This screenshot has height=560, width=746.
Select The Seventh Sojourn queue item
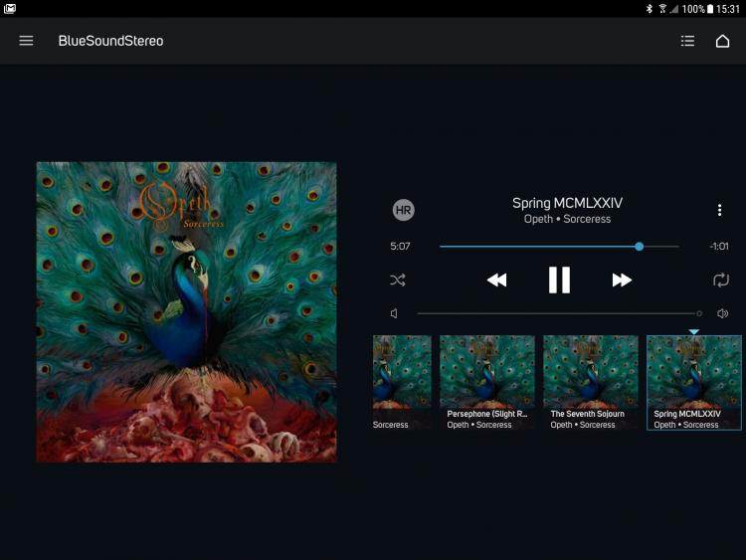[591, 383]
